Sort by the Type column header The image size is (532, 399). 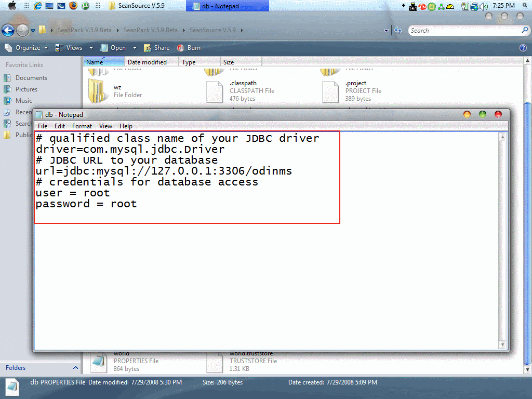[x=199, y=62]
